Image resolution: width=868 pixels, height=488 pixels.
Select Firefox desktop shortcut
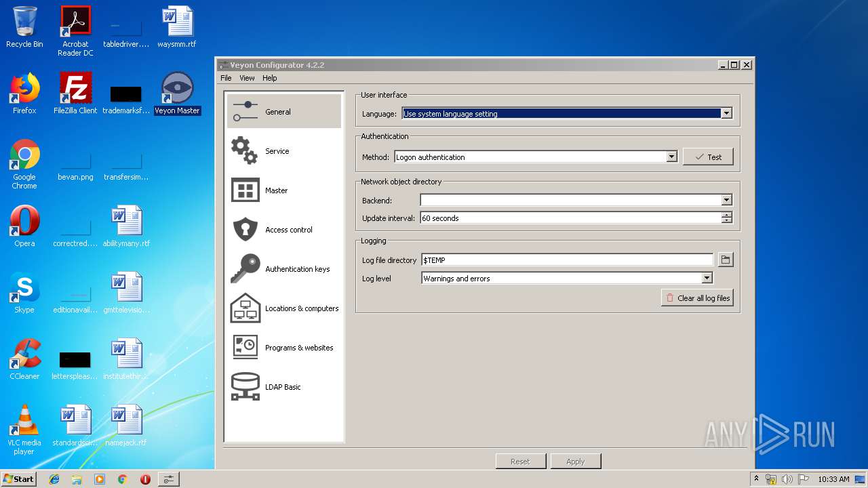pyautogui.click(x=24, y=94)
